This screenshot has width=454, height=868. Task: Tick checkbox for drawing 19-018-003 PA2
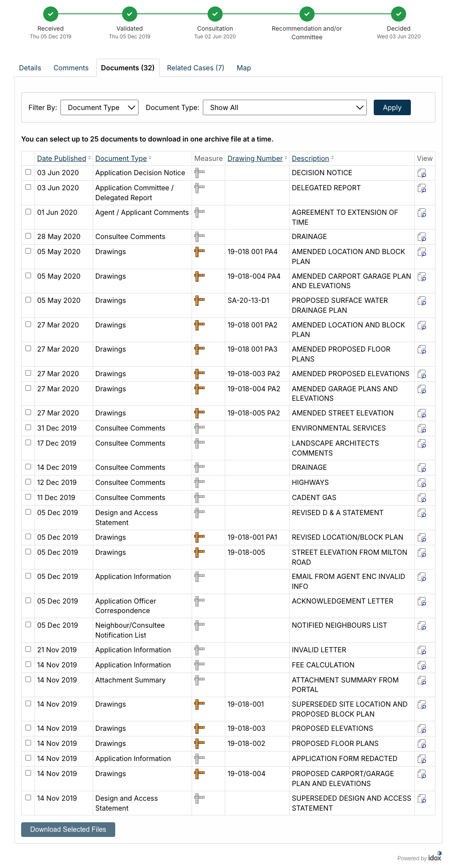click(28, 373)
